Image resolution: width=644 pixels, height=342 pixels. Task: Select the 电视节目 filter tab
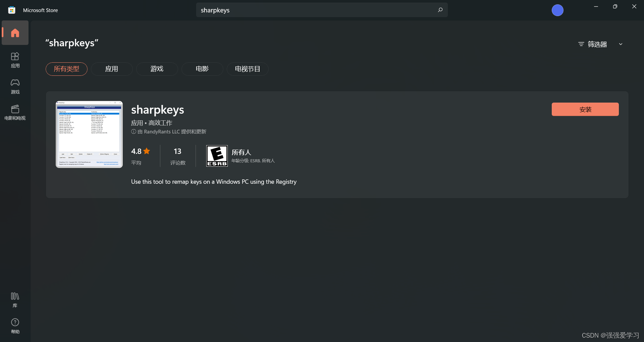pos(248,69)
